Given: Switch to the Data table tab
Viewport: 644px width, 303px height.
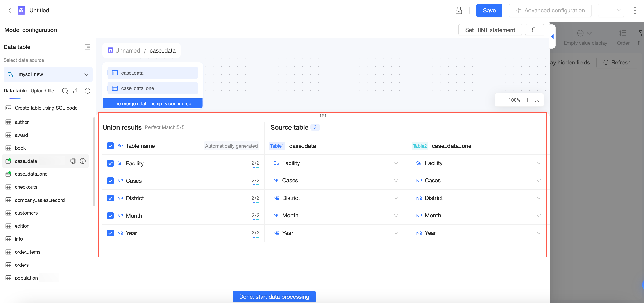Looking at the screenshot, I should (x=15, y=91).
